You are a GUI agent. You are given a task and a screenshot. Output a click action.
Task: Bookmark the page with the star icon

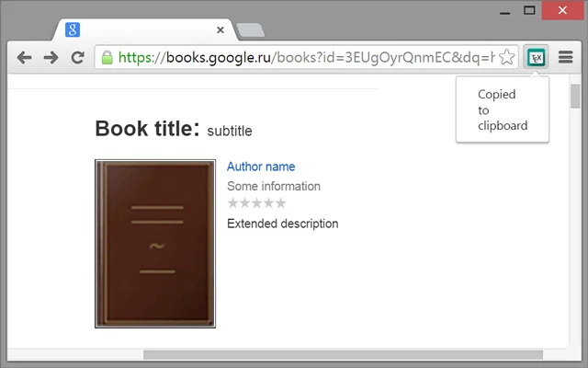(x=506, y=57)
